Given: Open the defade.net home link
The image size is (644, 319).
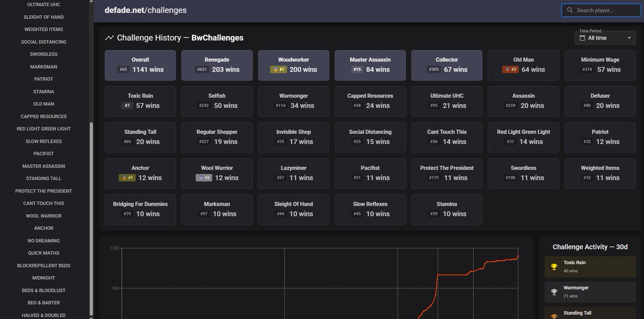Looking at the screenshot, I should [x=125, y=10].
